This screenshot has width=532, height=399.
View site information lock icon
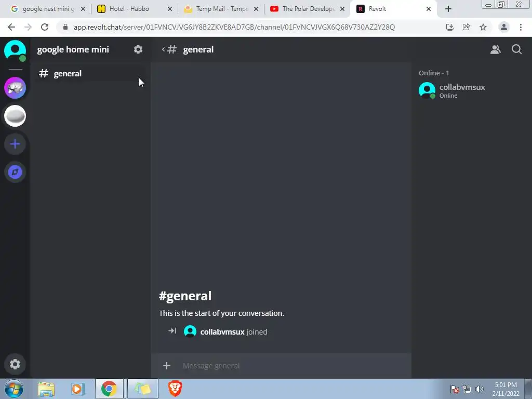(65, 27)
